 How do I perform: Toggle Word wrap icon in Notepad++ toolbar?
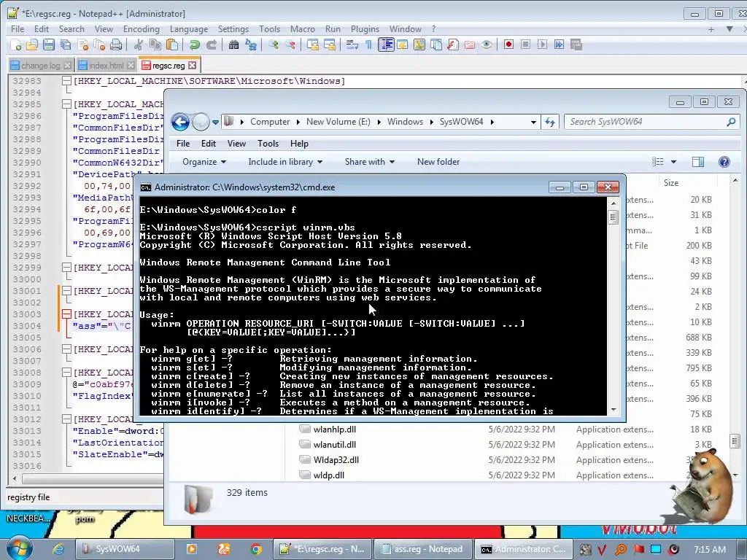point(352,44)
